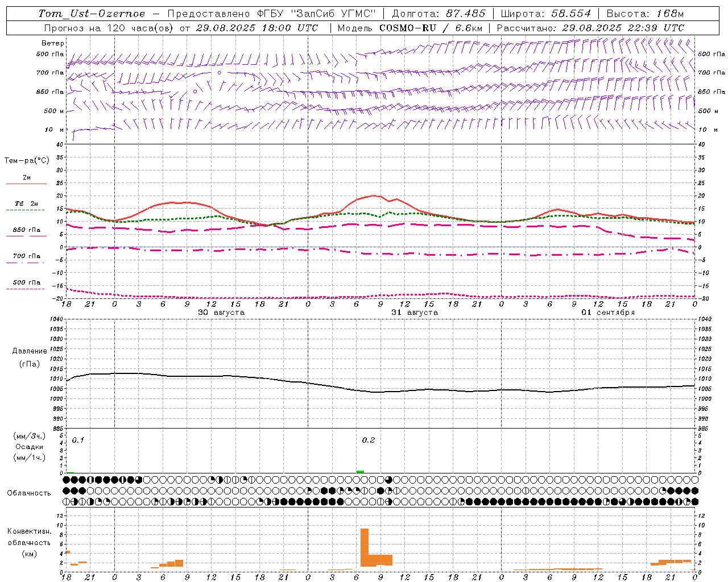
Task: Click the (мм/1ч.) precipitation unit label
Action: coord(30,458)
